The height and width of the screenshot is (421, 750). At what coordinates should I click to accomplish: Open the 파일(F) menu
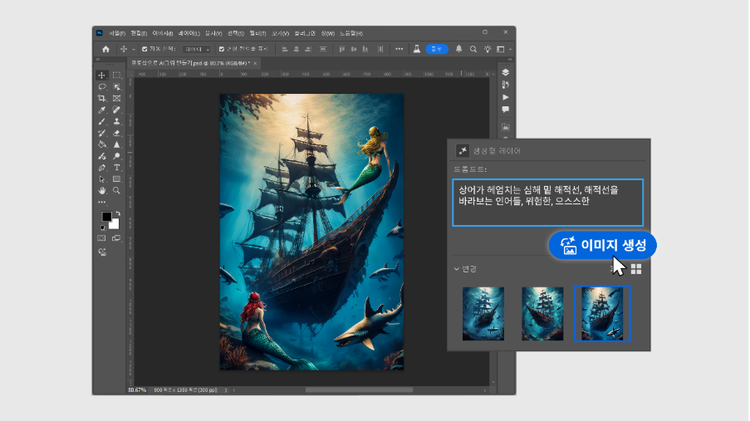117,33
